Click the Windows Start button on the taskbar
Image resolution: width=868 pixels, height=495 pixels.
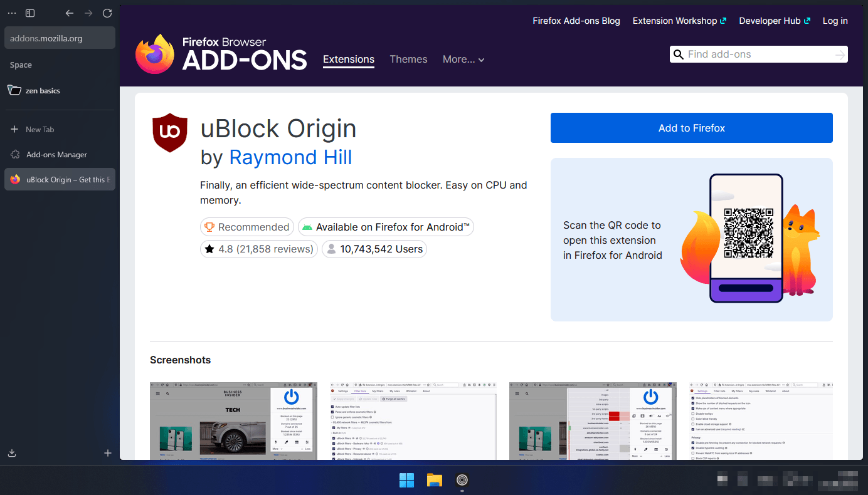pos(407,480)
